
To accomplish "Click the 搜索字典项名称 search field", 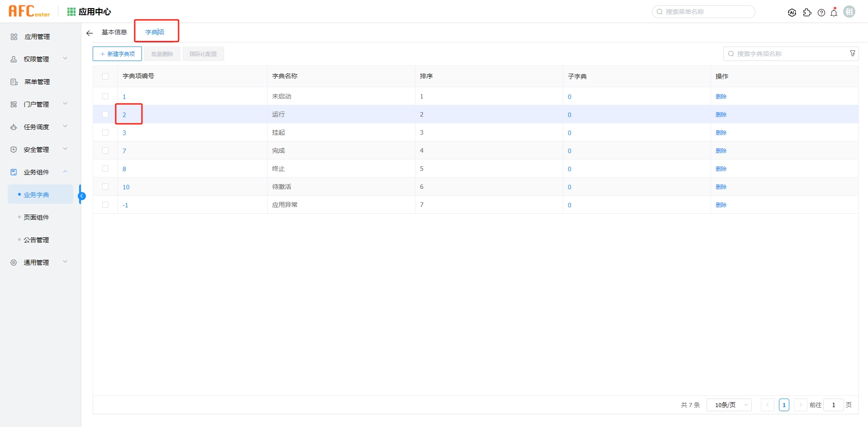I will (787, 53).
